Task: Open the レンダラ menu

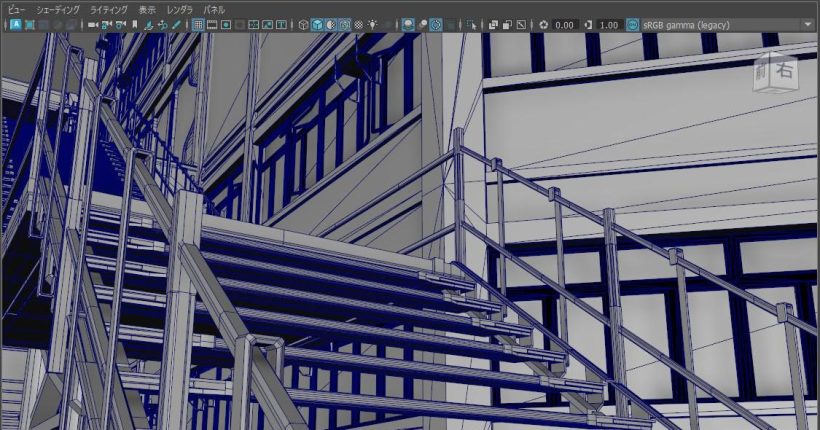Action: tap(179, 10)
